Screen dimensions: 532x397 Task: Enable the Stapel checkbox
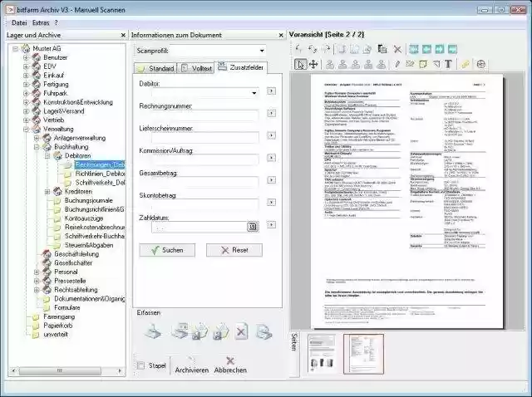tap(140, 365)
